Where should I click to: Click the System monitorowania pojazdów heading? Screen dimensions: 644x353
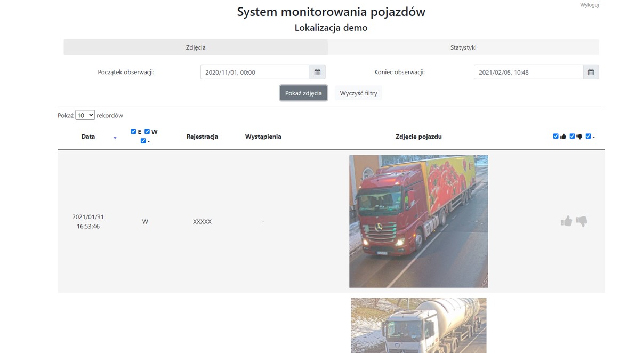(331, 12)
